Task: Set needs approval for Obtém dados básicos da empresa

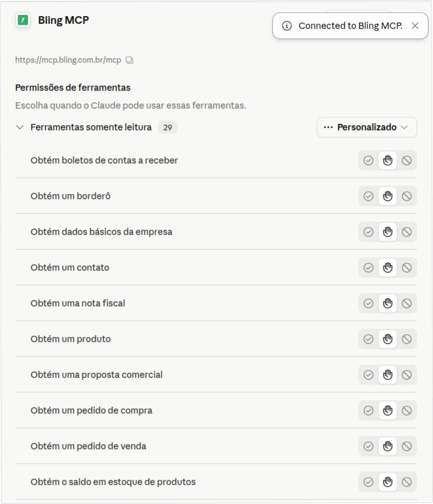Action: click(388, 232)
